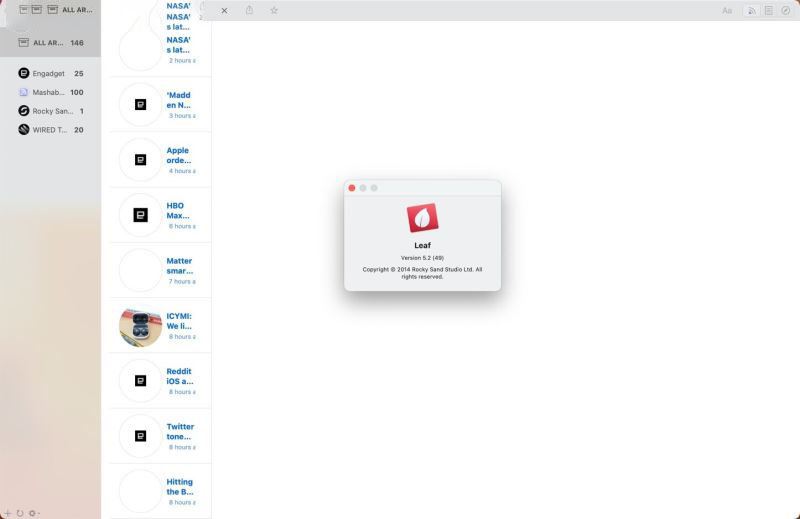Select the Mashable feed
800x519 pixels.
[x=51, y=92]
